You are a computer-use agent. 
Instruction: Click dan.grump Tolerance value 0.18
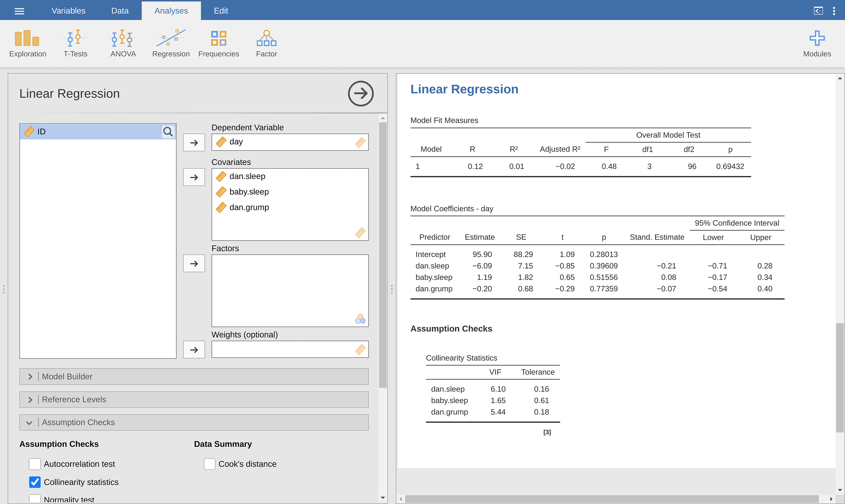[x=541, y=412]
